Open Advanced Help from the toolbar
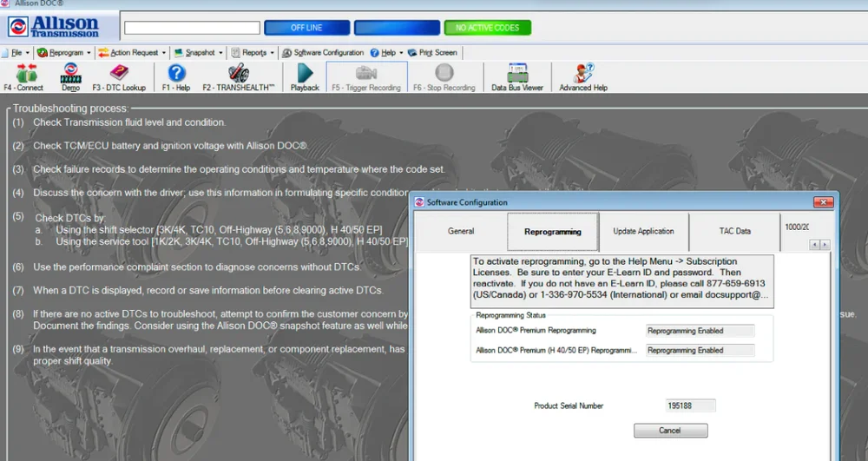Image resolution: width=868 pixels, height=461 pixels. click(x=583, y=75)
